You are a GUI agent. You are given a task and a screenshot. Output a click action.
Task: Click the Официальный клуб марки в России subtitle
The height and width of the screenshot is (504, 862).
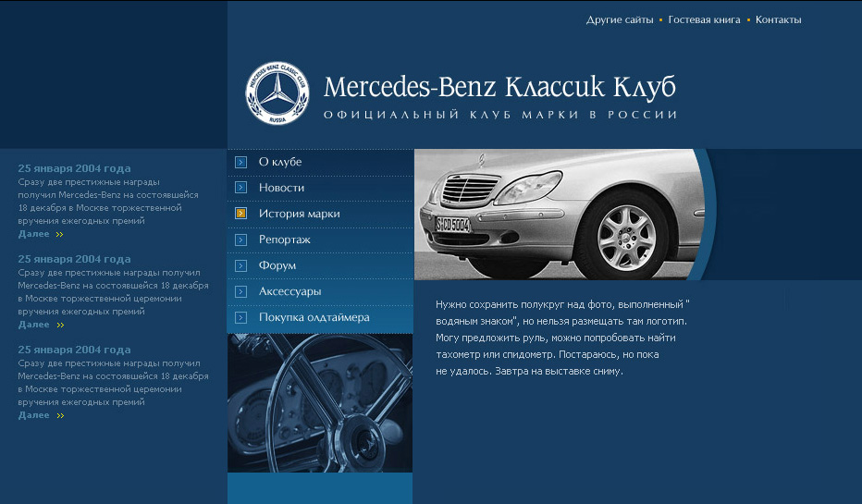[499, 115]
